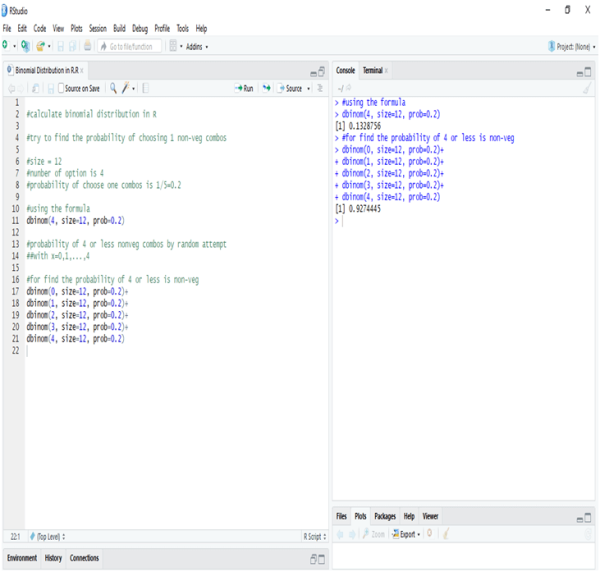Expand the Source button dropdown arrow
The width and height of the screenshot is (600, 572).
[307, 88]
